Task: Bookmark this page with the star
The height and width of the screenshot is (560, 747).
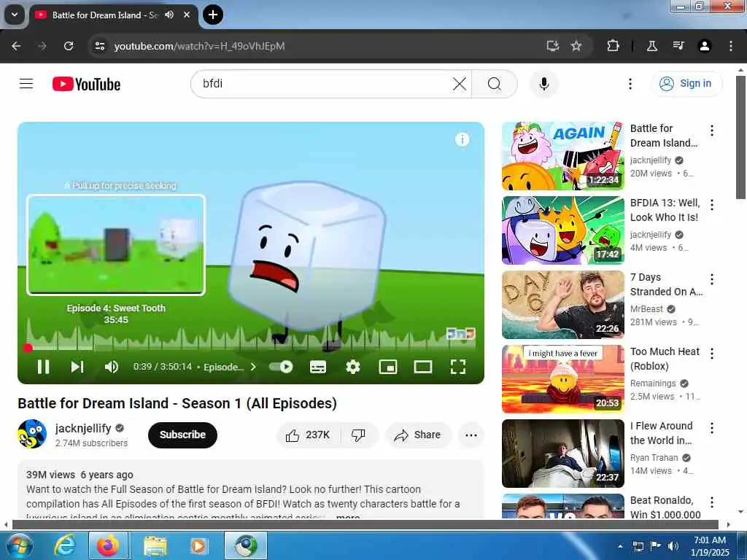Action: point(576,46)
